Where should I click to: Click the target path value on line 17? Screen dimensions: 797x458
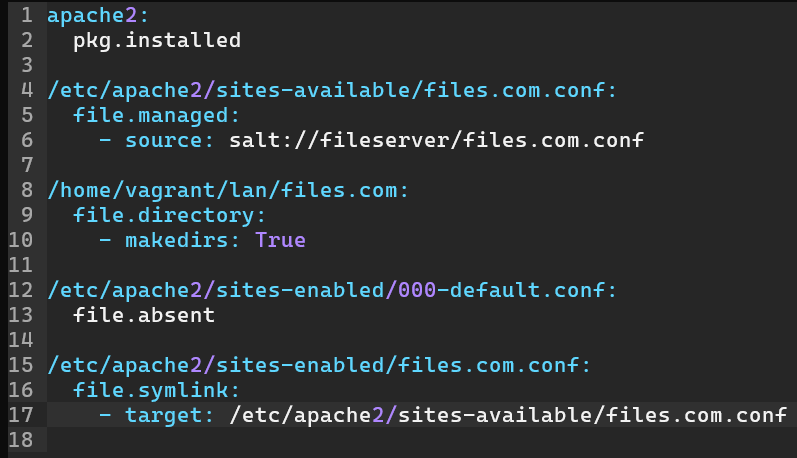click(x=507, y=414)
